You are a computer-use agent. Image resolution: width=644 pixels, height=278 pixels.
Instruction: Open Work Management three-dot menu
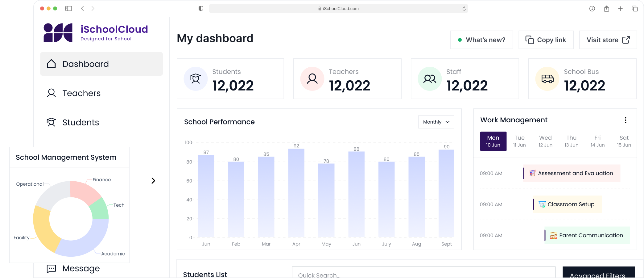click(625, 120)
